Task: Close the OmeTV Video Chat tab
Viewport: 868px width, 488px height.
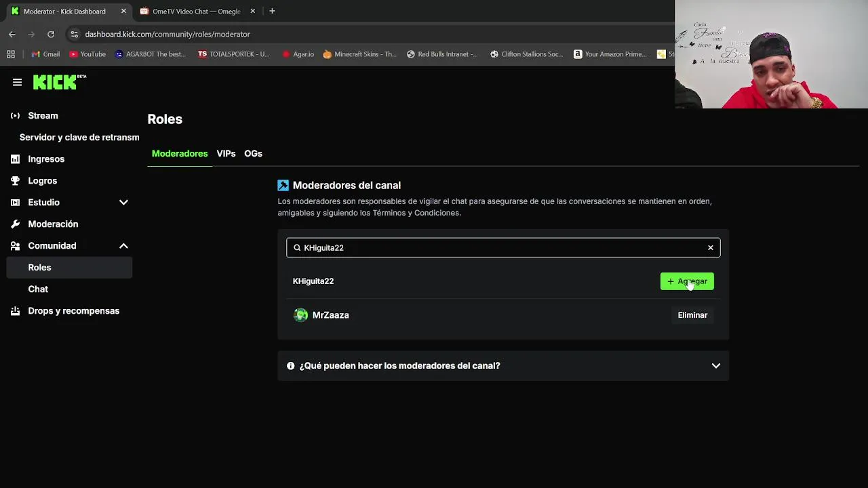Action: coord(253,11)
